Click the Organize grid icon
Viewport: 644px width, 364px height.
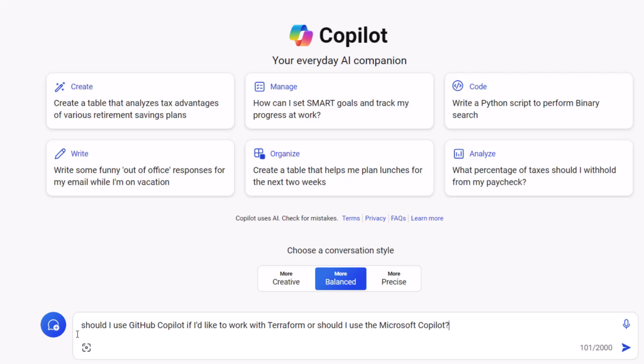259,153
